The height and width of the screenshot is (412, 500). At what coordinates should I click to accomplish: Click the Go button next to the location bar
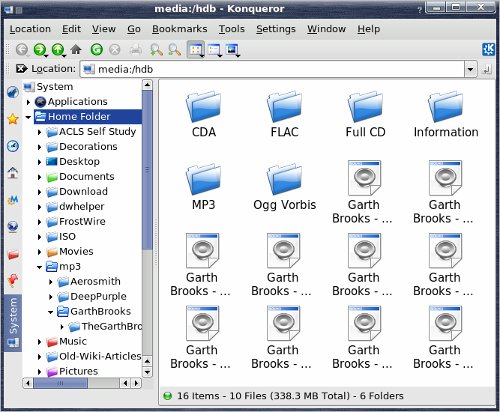[487, 69]
